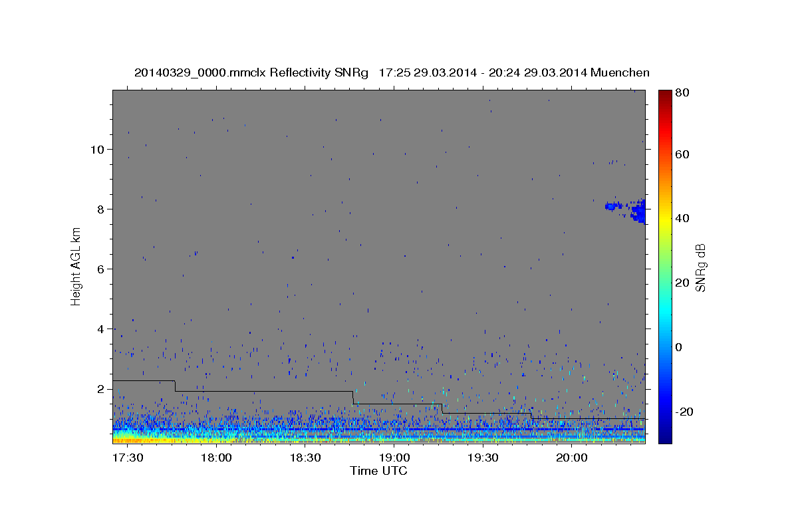This screenshot has height=532, width=798.
Task: Click the height tick label '8'
Action: coord(100,209)
